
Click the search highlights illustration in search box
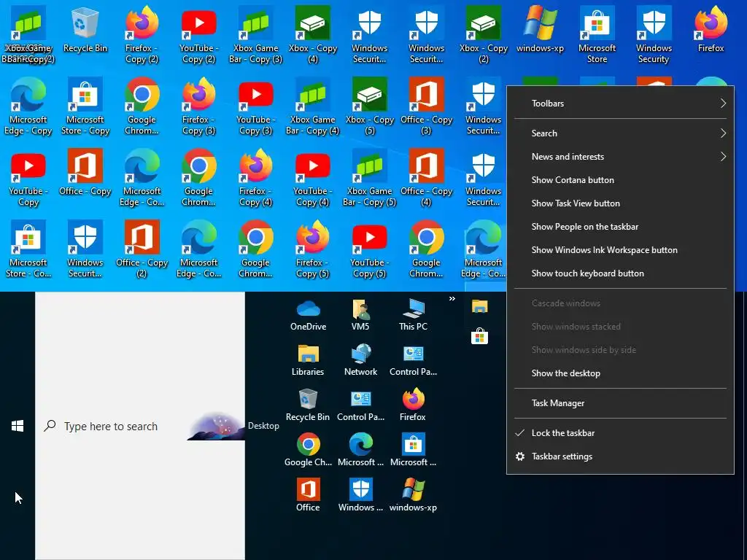[x=216, y=426]
